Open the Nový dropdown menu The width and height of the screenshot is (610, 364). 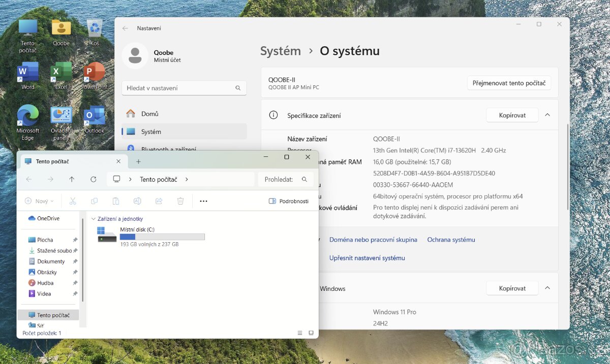[39, 201]
